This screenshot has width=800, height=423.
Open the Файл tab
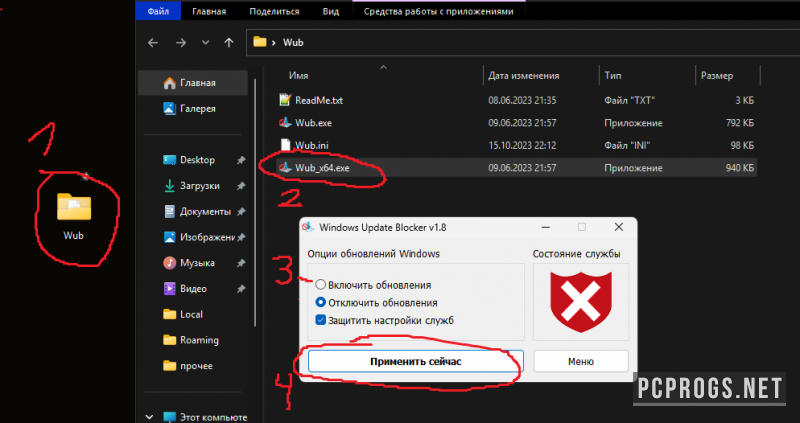coord(158,11)
